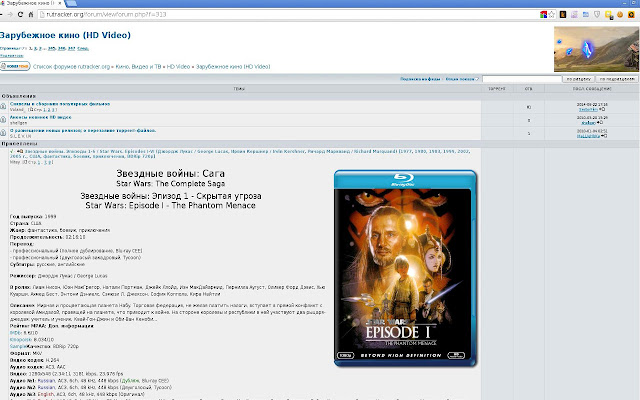
Task: Click the bookmark star in address bar
Action: click(x=552, y=15)
